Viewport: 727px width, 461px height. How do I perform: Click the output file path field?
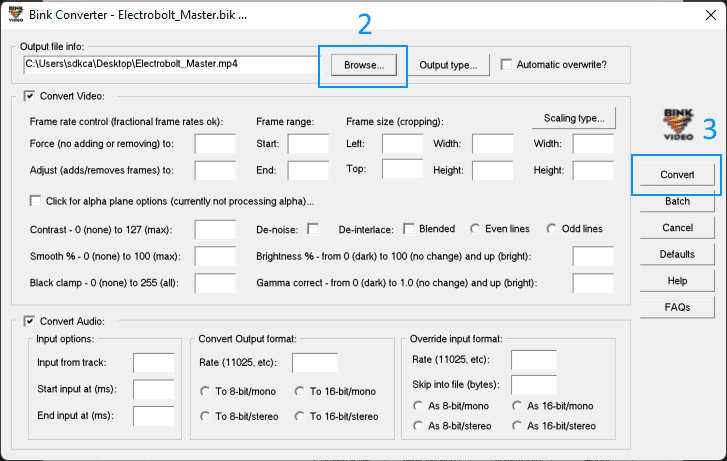(x=170, y=64)
